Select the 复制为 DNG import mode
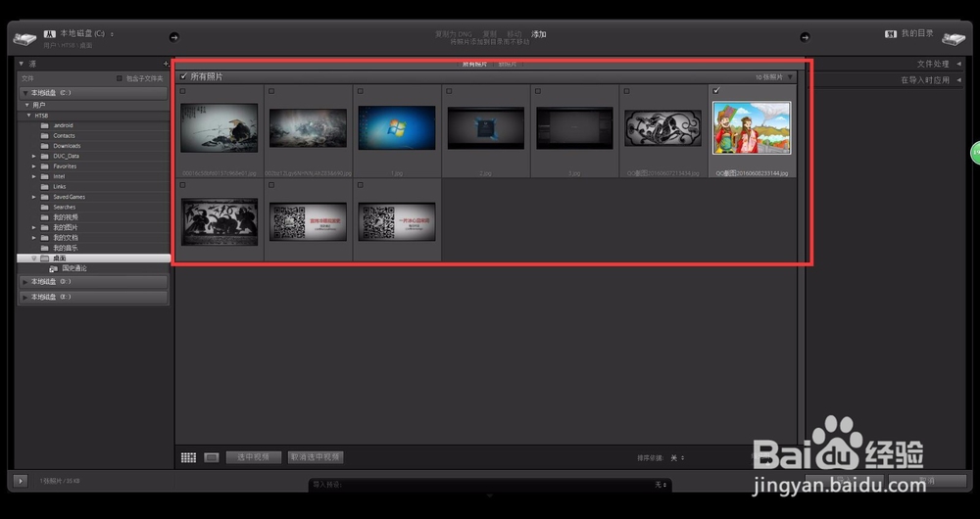The width and height of the screenshot is (980, 519). click(454, 33)
